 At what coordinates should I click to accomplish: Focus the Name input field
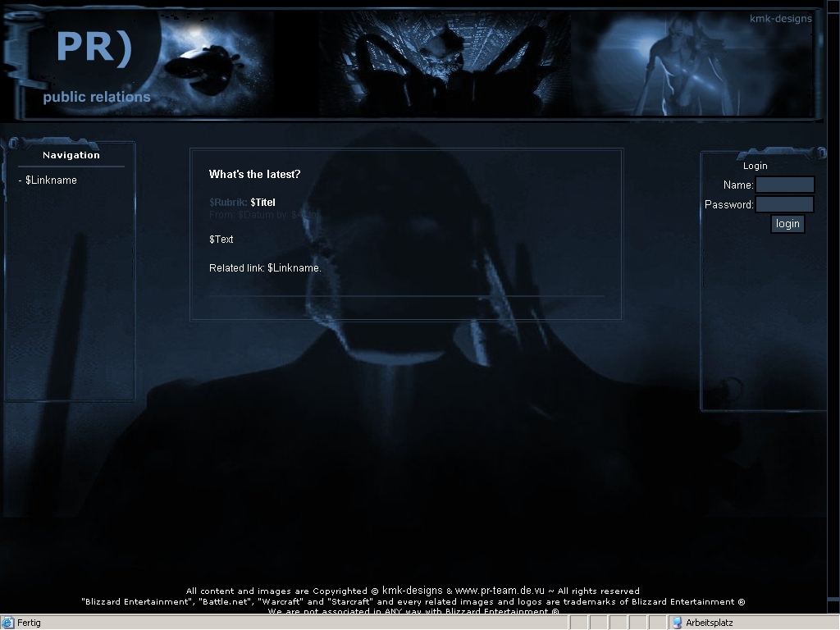785,185
